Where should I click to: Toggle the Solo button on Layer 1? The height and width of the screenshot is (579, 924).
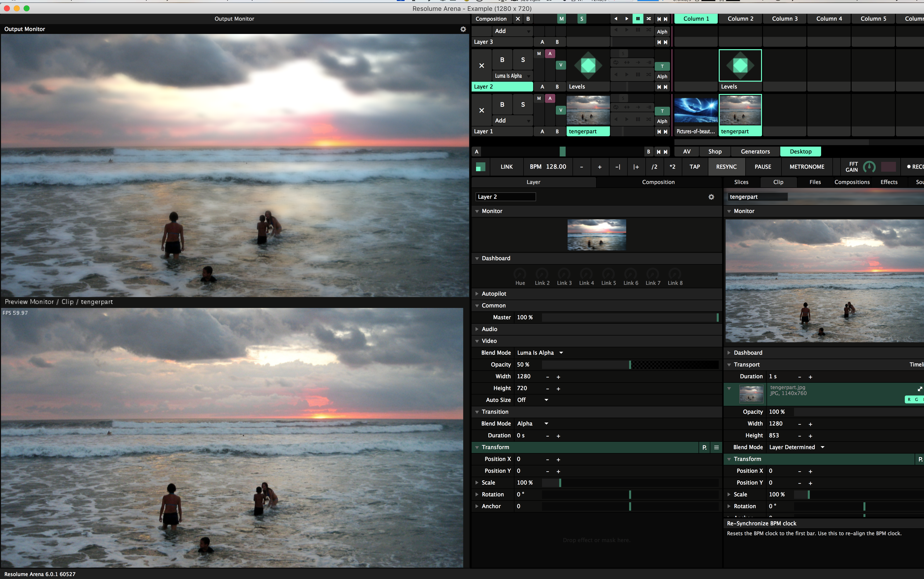click(x=523, y=105)
